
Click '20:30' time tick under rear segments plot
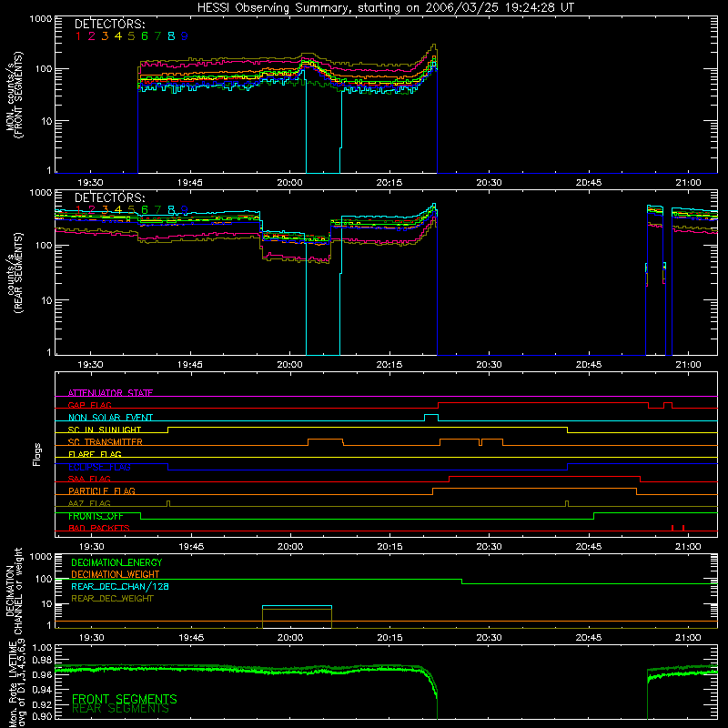(489, 365)
